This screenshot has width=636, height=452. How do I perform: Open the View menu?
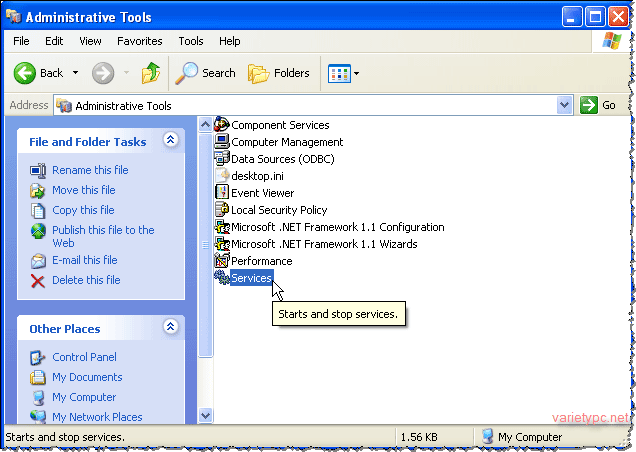click(90, 41)
